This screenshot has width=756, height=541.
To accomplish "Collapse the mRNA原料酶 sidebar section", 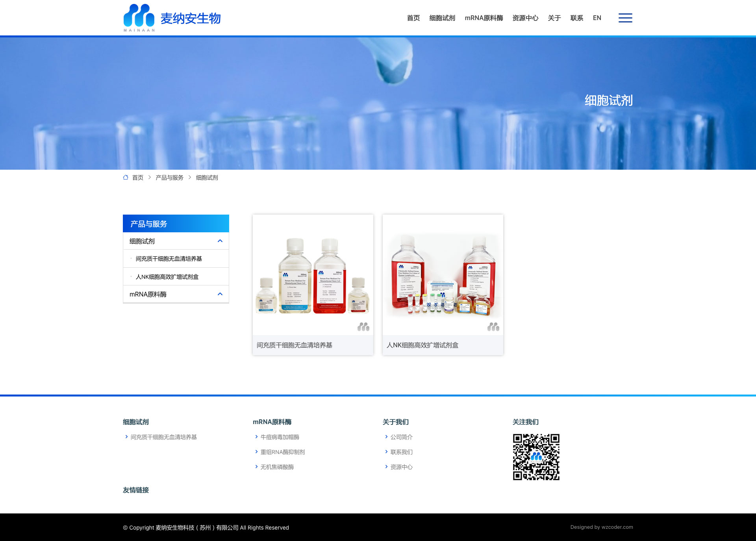I will [x=220, y=294].
